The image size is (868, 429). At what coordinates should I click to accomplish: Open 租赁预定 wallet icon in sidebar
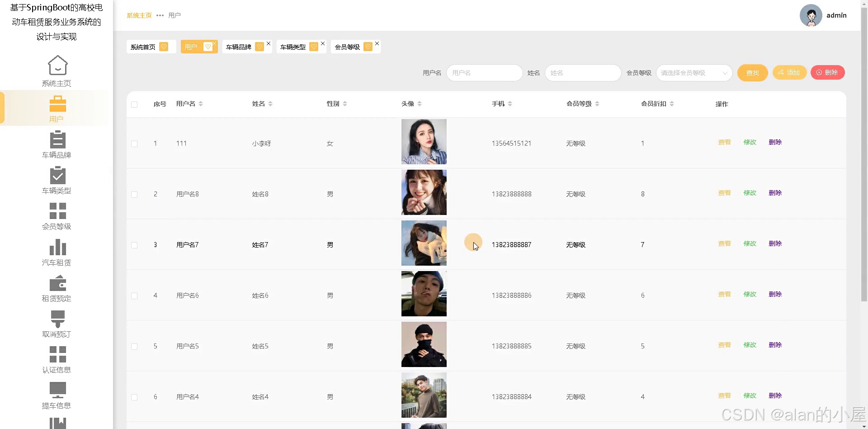pyautogui.click(x=57, y=283)
